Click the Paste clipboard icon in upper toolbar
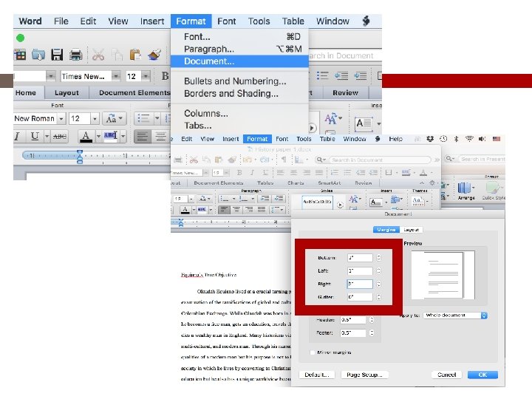Viewport: 532px width, 399px height. [x=135, y=55]
